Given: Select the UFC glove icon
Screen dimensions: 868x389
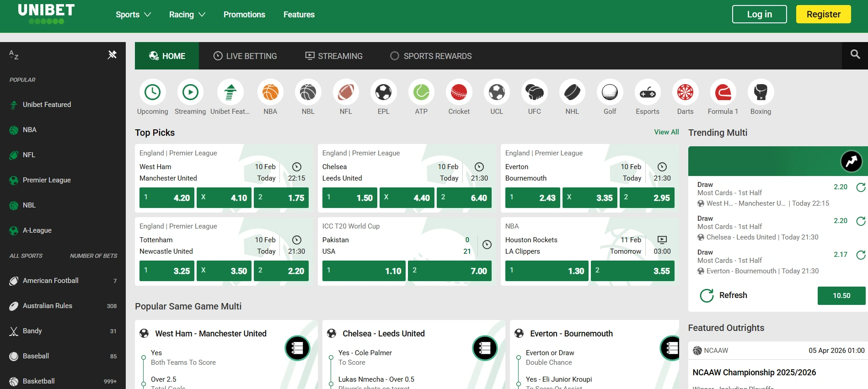Looking at the screenshot, I should [535, 92].
